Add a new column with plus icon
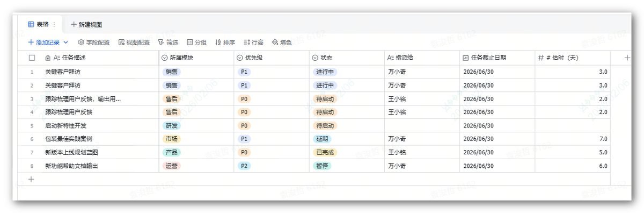 [627, 58]
